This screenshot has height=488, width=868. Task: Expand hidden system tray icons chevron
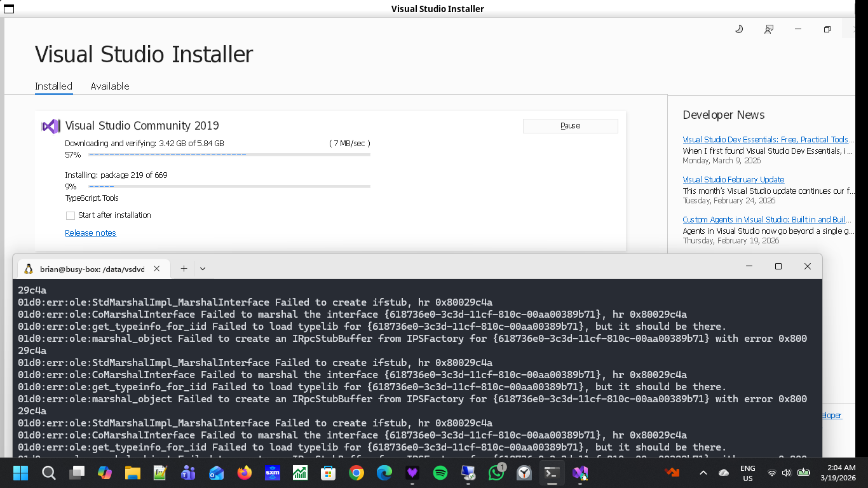703,473
